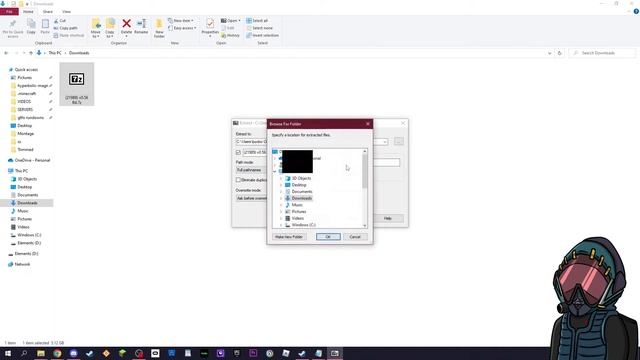The width and height of the screenshot is (640, 360).
Task: Click Select none in ribbon
Action: (260, 28)
